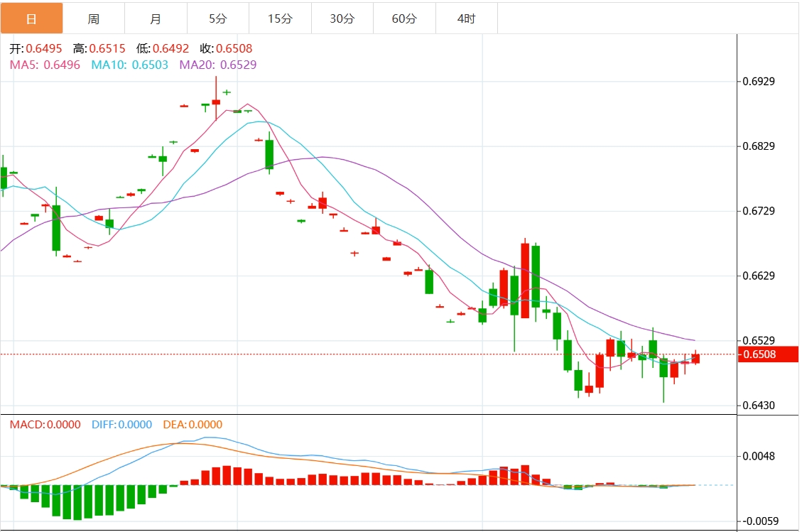The width and height of the screenshot is (802, 532).
Task: Click the red current price tag 0.6508
Action: click(x=768, y=354)
